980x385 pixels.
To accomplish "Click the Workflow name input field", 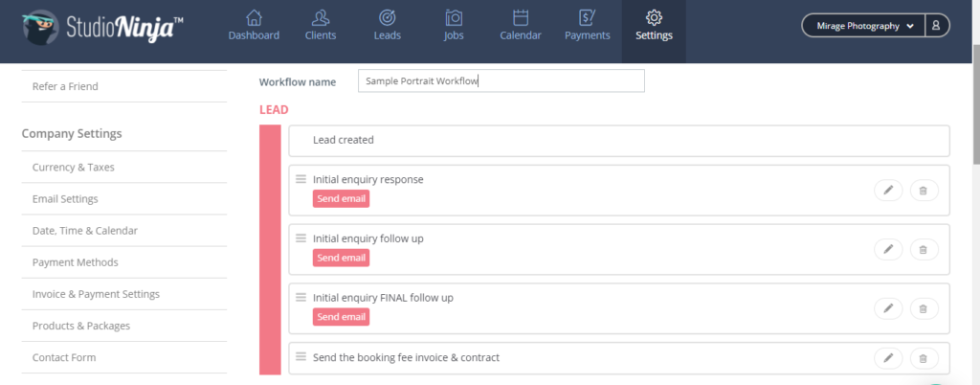I will click(x=501, y=81).
